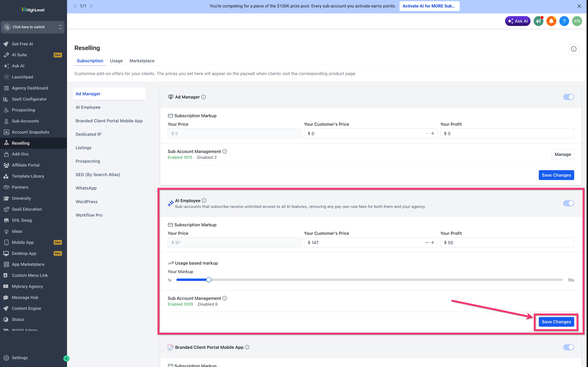Image resolution: width=588 pixels, height=367 pixels.
Task: Increase Ad Manager customer's price with plus
Action: tap(433, 134)
